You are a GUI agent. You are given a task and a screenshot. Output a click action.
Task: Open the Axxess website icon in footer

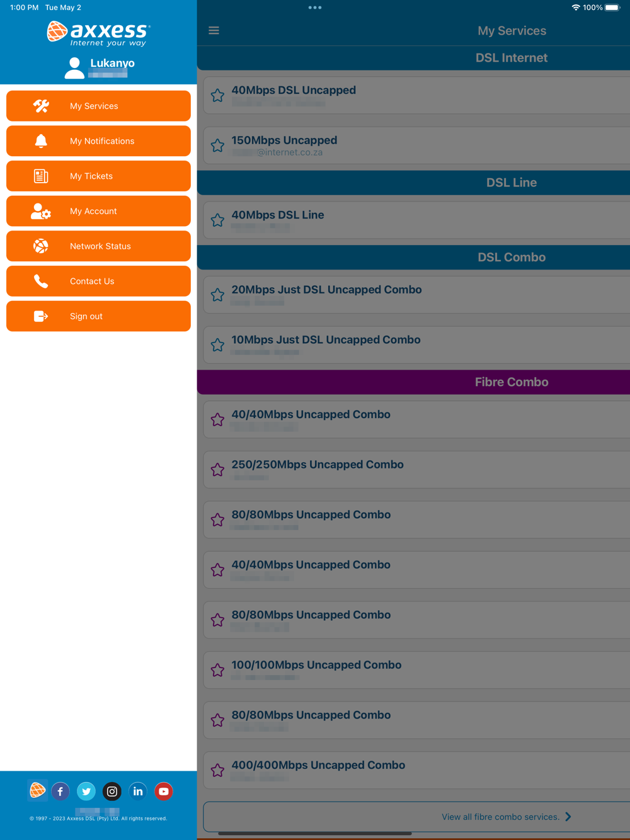click(37, 790)
